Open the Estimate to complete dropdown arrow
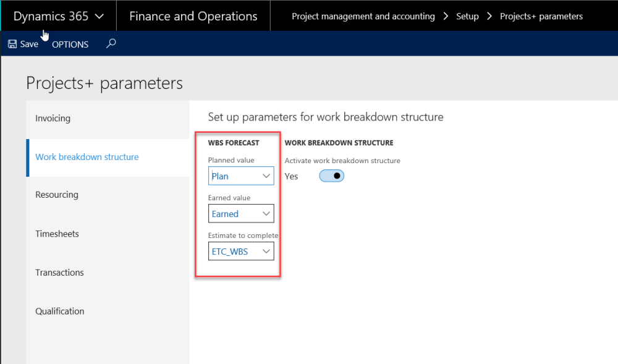This screenshot has height=364, width=618. 266,252
